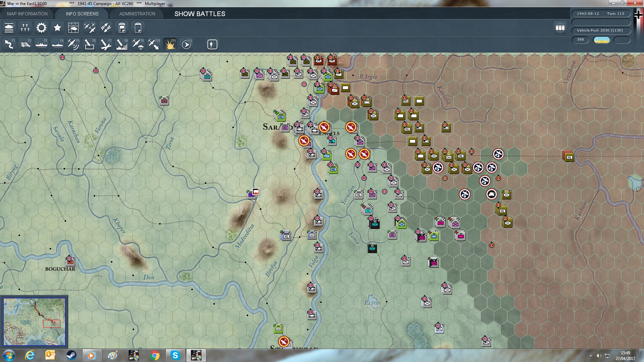Click the tank battle marker on map
644x362 pixels.
pyautogui.click(x=492, y=194)
